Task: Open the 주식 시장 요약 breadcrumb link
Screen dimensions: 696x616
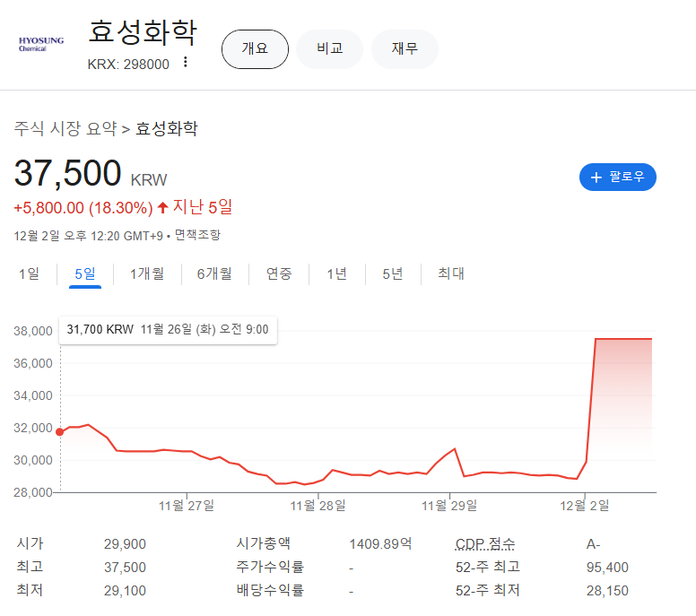Action: tap(65, 129)
